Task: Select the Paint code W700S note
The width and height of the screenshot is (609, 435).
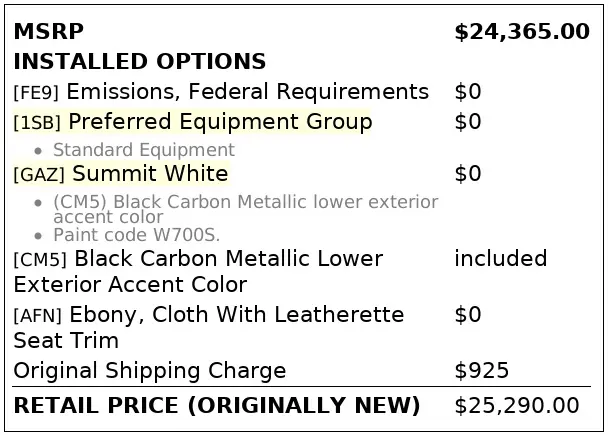Action: tap(136, 235)
